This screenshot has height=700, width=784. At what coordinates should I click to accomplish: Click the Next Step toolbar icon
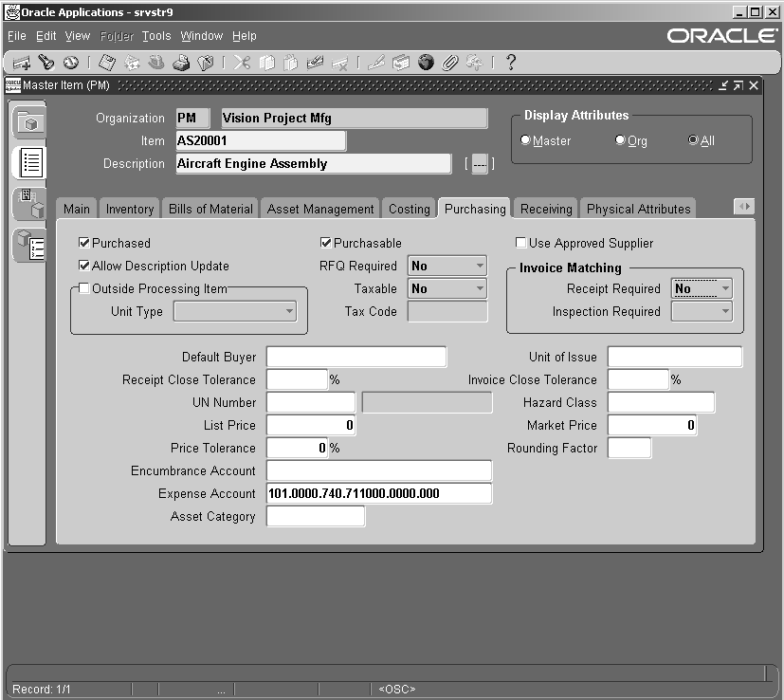[132, 63]
